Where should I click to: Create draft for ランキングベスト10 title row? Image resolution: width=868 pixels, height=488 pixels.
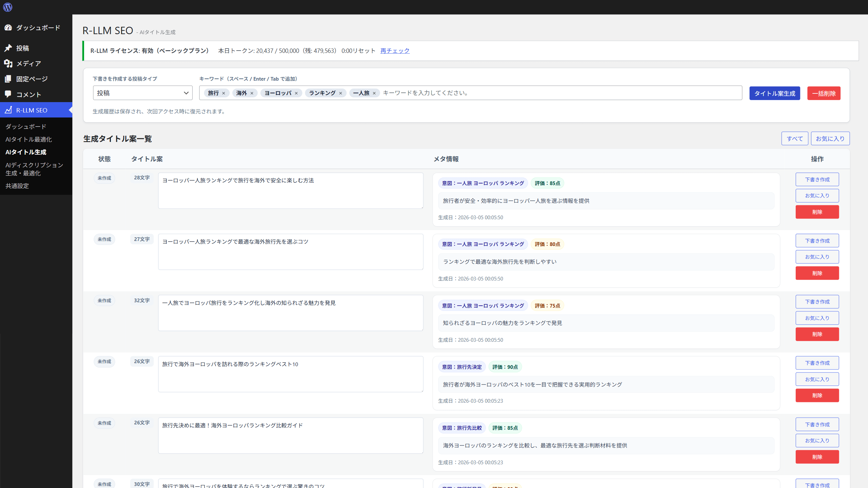click(x=817, y=363)
